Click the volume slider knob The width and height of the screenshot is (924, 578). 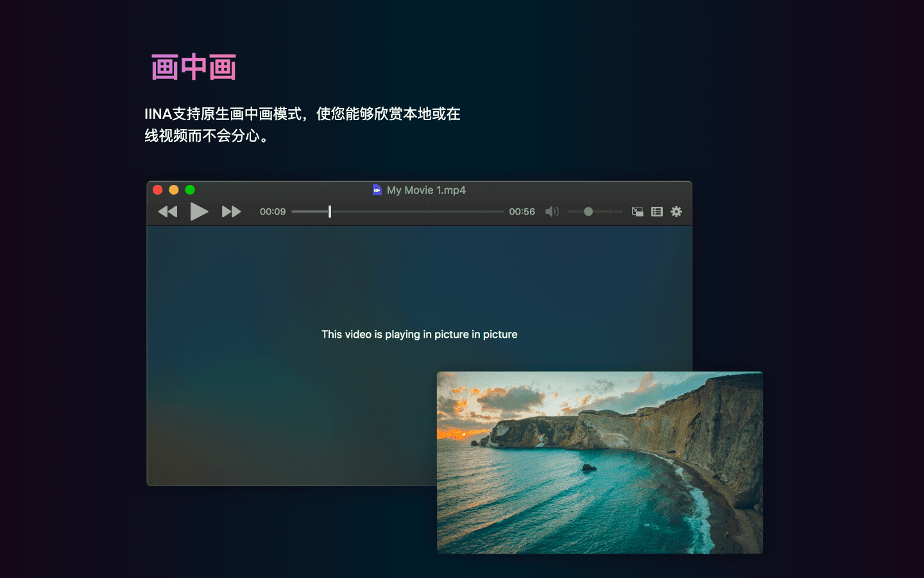click(588, 211)
